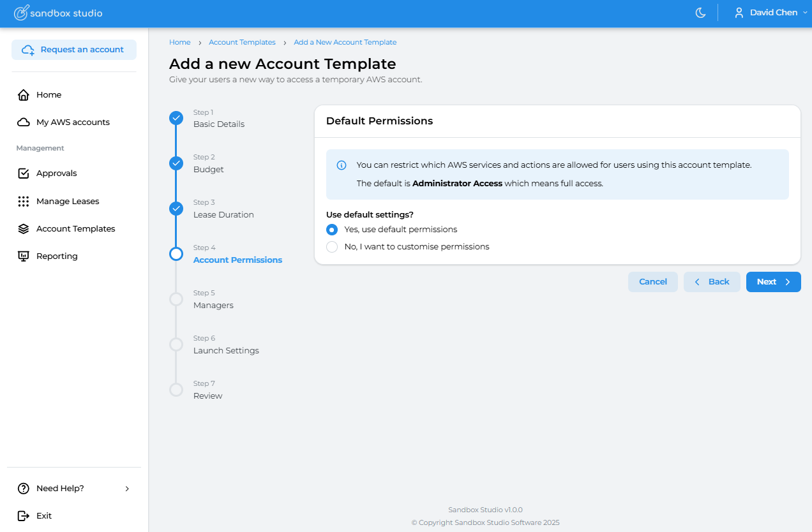
Task: Cancel the account template creation
Action: click(x=652, y=282)
